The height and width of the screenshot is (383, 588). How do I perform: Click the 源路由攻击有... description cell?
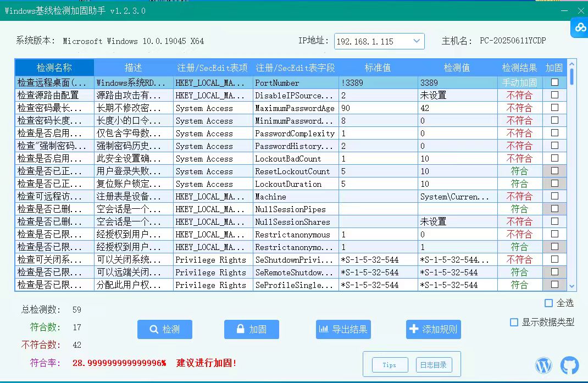(134, 95)
